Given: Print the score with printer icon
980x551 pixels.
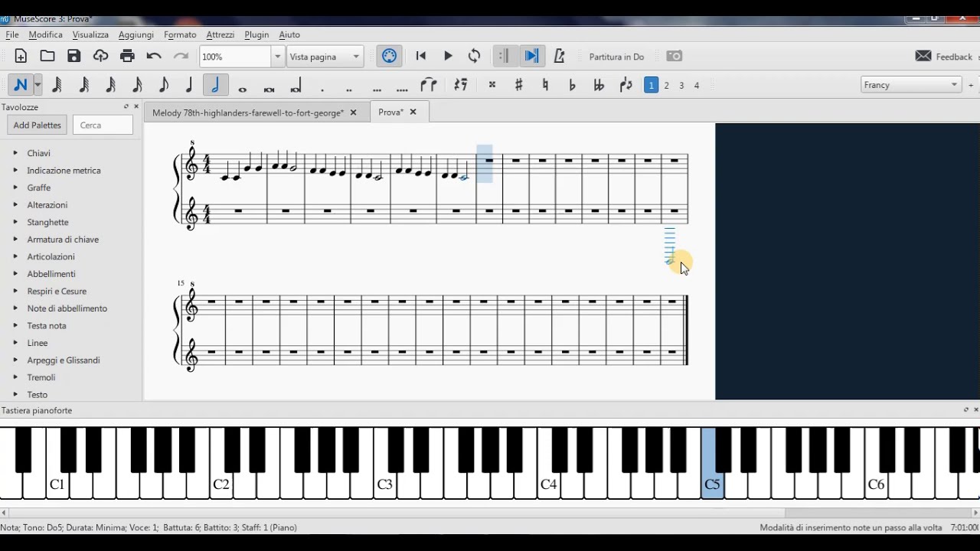Looking at the screenshot, I should tap(127, 56).
